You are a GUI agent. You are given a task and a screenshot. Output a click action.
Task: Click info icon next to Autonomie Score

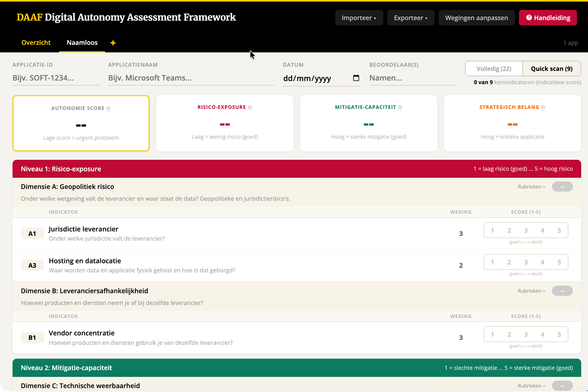(x=108, y=108)
